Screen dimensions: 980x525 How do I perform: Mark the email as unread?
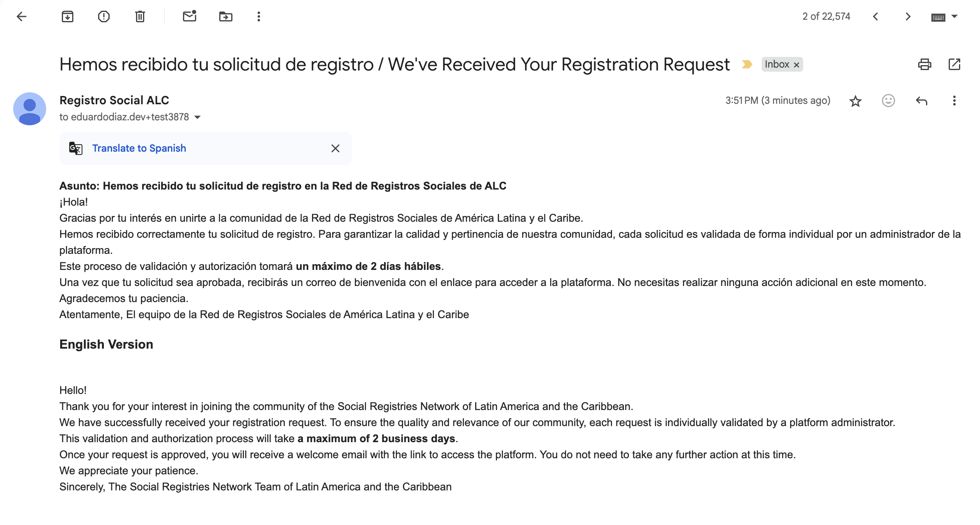click(x=190, y=16)
